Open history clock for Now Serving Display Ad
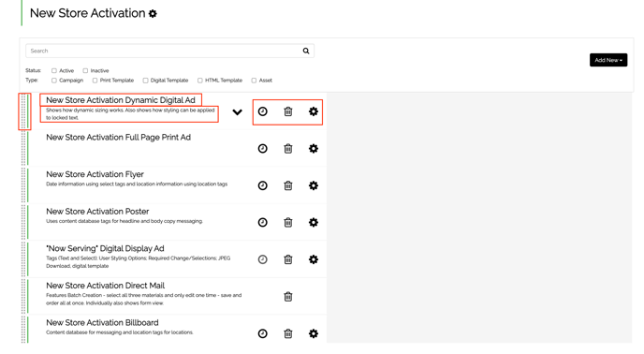The width and height of the screenshot is (644, 354). (x=262, y=259)
